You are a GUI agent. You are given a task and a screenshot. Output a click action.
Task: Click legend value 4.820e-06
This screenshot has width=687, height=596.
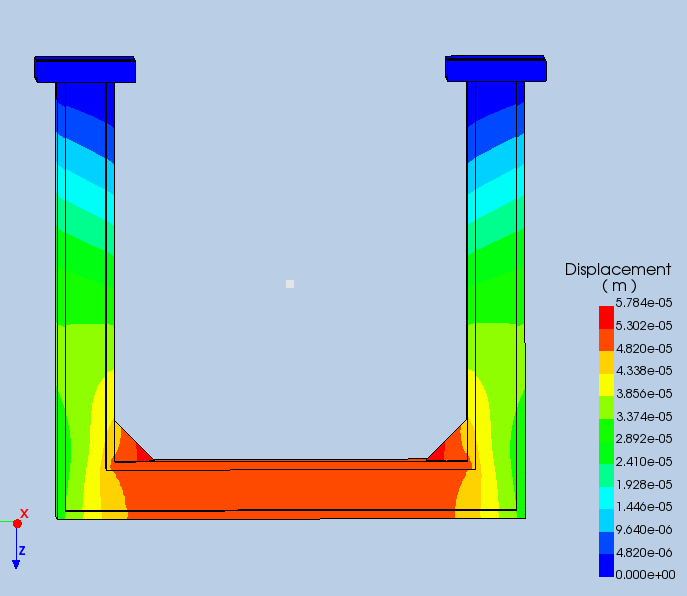[x=644, y=552]
